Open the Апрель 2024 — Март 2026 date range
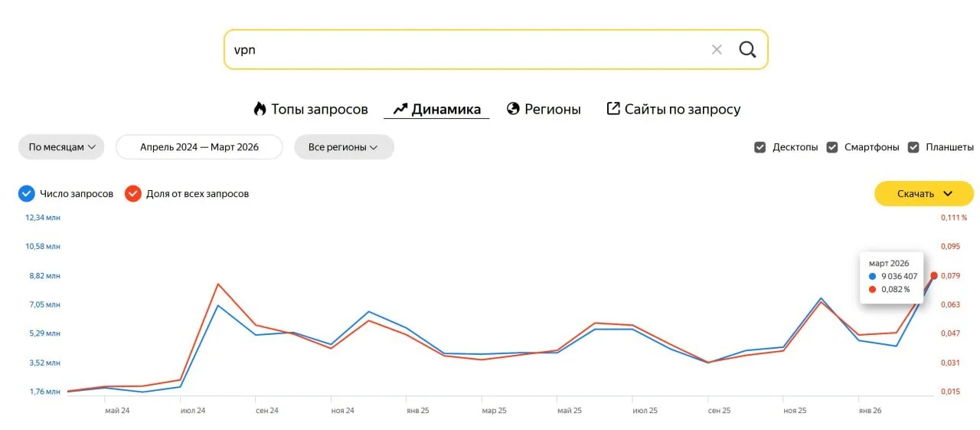Image resolution: width=980 pixels, height=430 pixels. tap(199, 147)
